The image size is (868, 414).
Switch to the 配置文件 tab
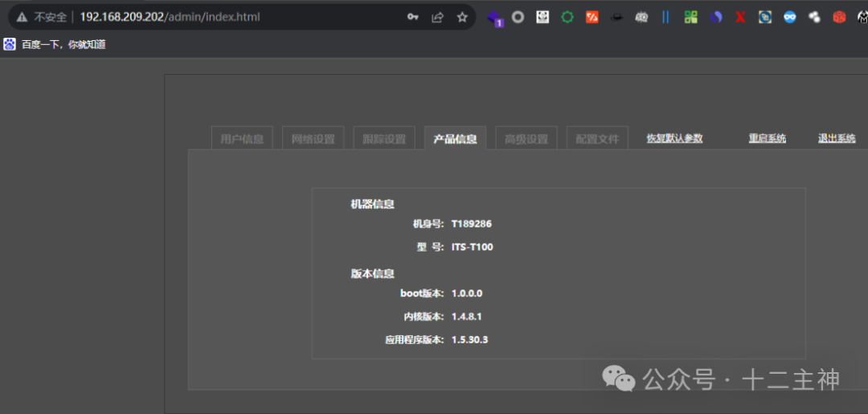pyautogui.click(x=597, y=137)
